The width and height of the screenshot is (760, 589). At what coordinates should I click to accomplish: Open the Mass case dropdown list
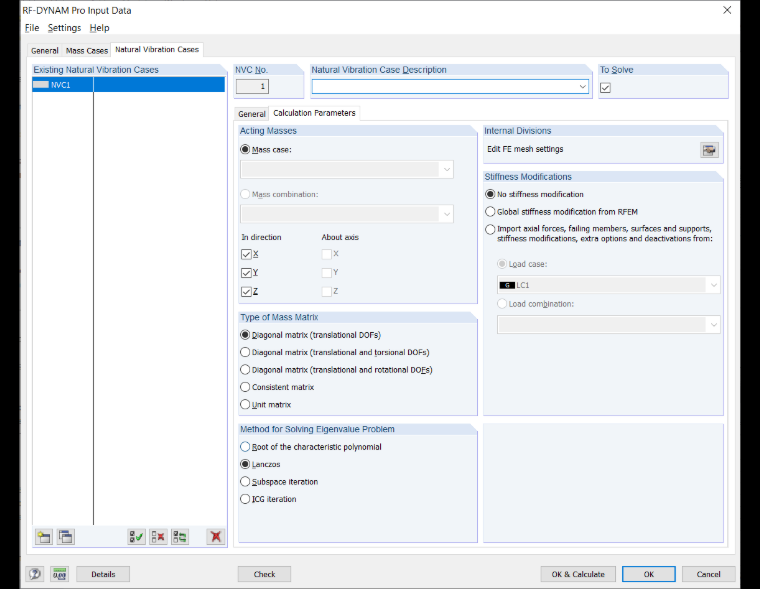click(446, 170)
